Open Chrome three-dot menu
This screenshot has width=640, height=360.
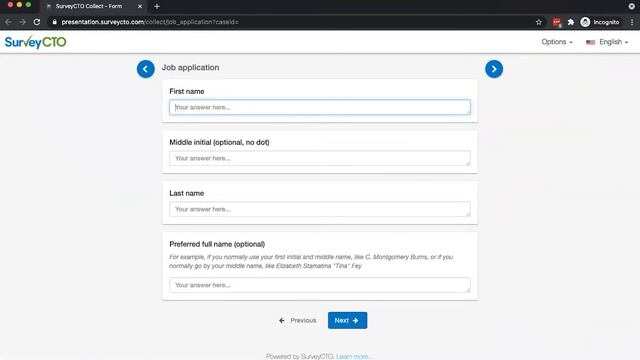point(632,22)
